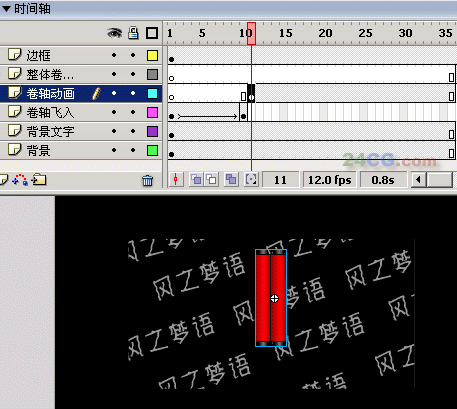This screenshot has width=457, height=409.
Task: Toggle lock dot of 背景文字 layer
Action: 133,131
